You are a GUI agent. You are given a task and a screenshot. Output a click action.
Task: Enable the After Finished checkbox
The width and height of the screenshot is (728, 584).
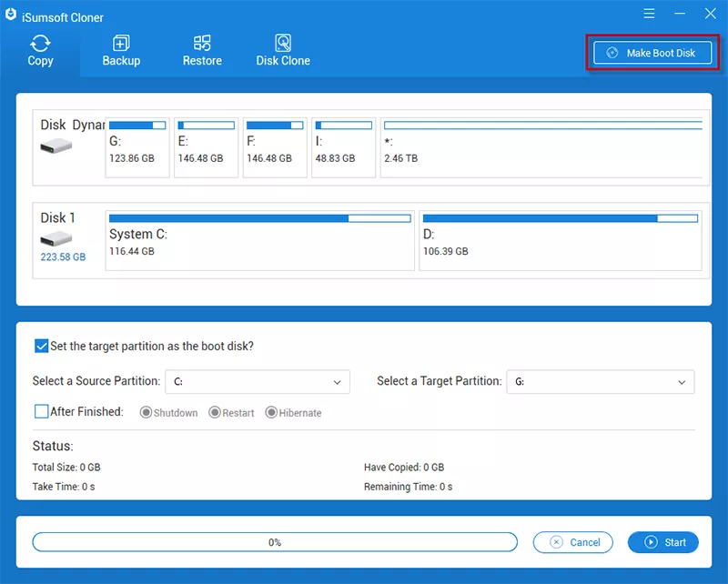(x=41, y=411)
